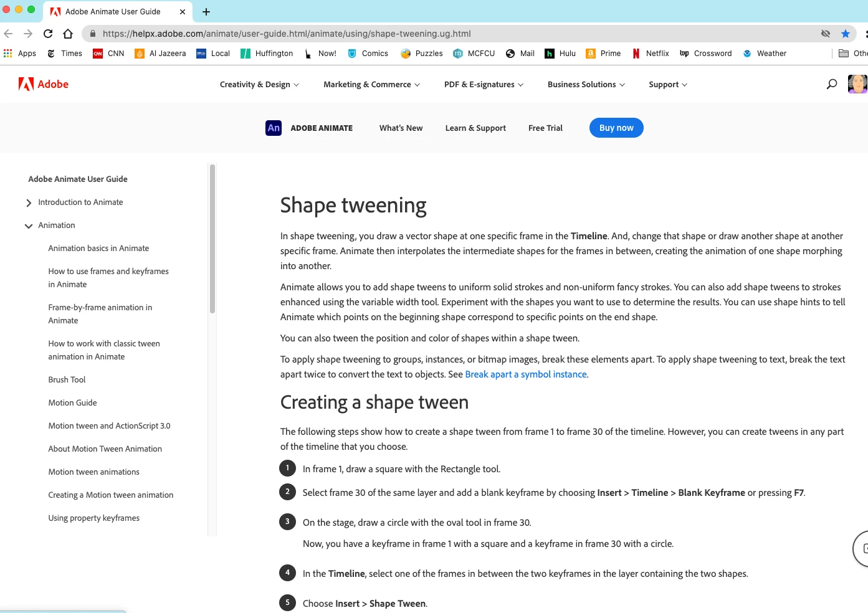Open the Mail bookmark
868x613 pixels.
coord(520,54)
